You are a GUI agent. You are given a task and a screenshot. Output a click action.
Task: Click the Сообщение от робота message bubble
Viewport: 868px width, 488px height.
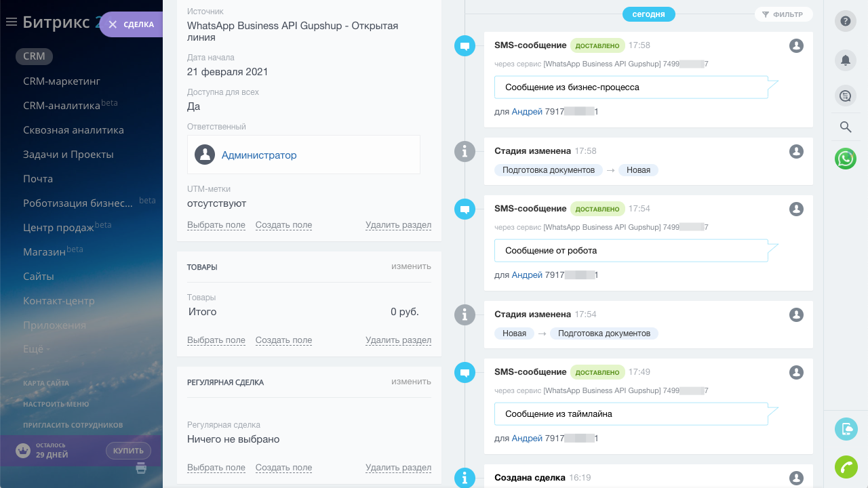coord(636,251)
